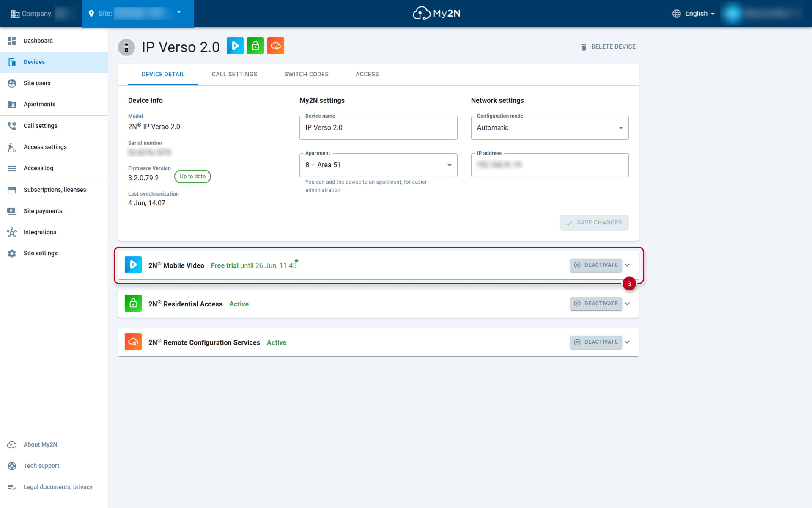
Task: Click the last synchronization 4 Jun, 14:07 value
Action: pos(147,203)
